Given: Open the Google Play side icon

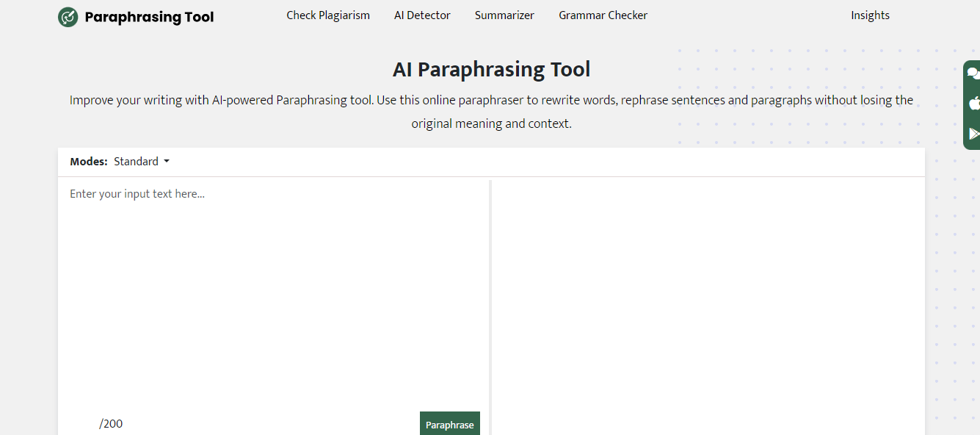Looking at the screenshot, I should (974, 134).
